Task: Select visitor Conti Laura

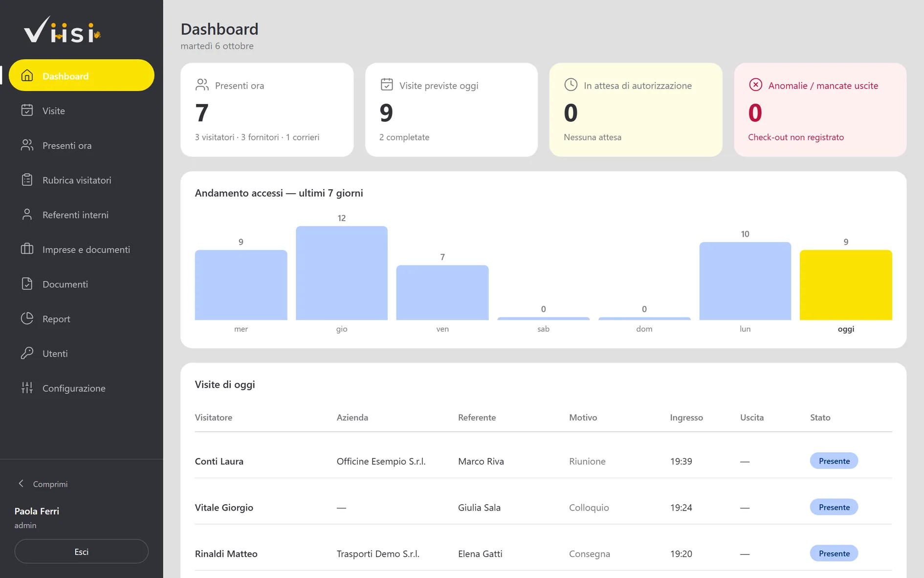Action: (x=219, y=461)
